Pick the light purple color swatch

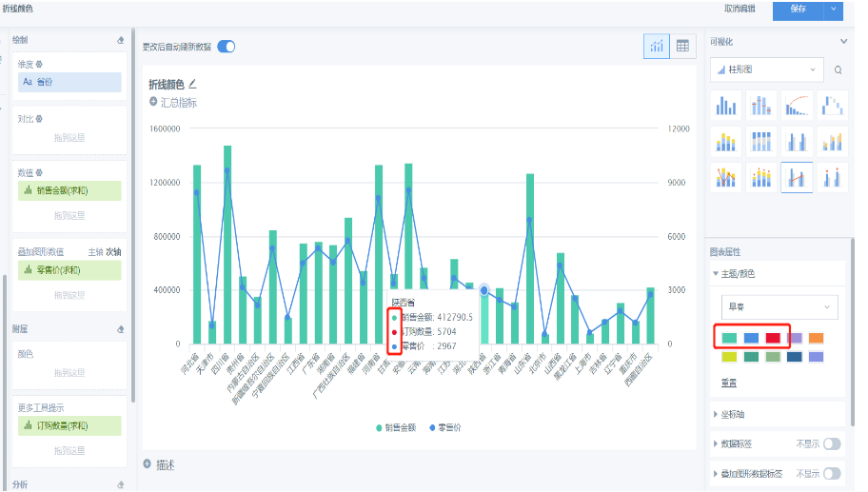click(795, 338)
